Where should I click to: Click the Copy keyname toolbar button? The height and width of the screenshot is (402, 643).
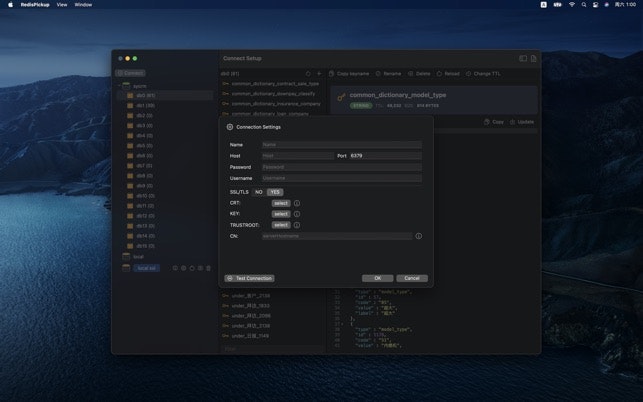click(349, 74)
